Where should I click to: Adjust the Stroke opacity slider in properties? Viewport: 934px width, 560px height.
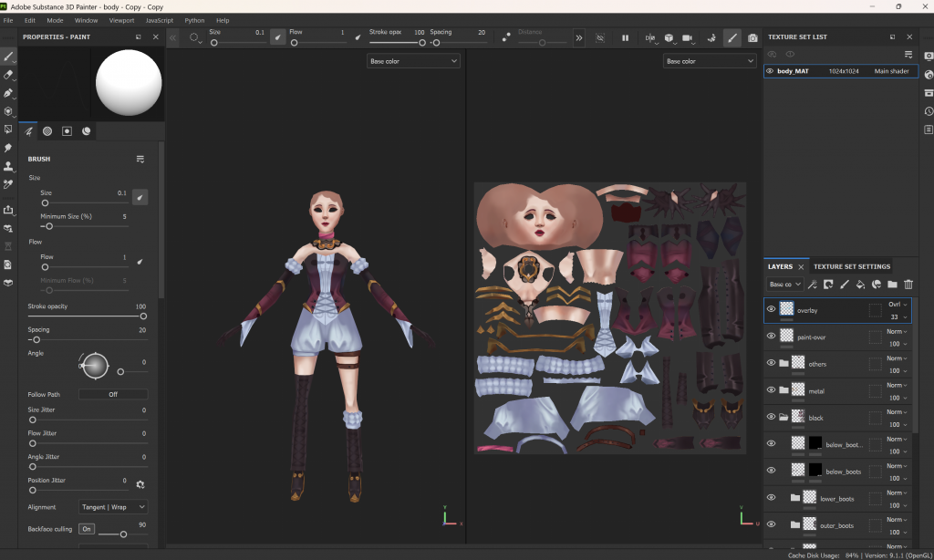[x=87, y=316]
